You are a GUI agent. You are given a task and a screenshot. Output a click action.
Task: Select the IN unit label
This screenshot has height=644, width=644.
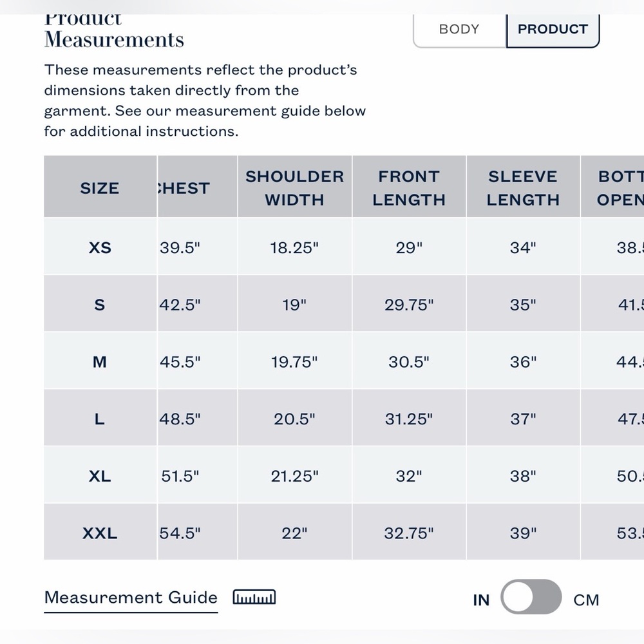pos(481,600)
